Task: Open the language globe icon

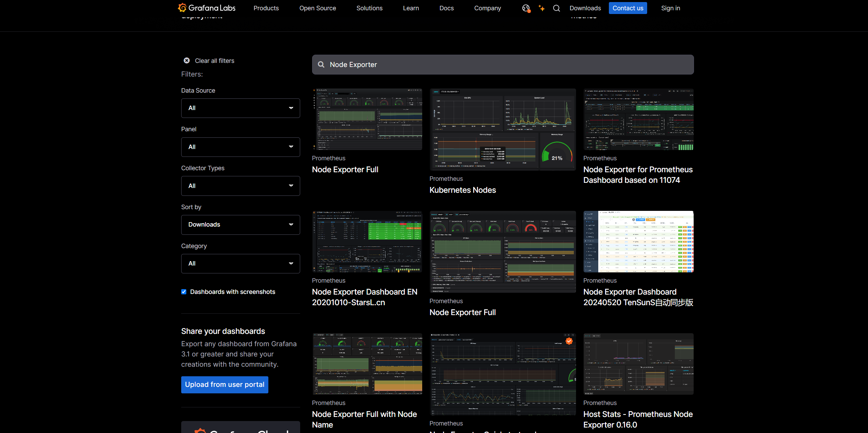Action: point(526,8)
